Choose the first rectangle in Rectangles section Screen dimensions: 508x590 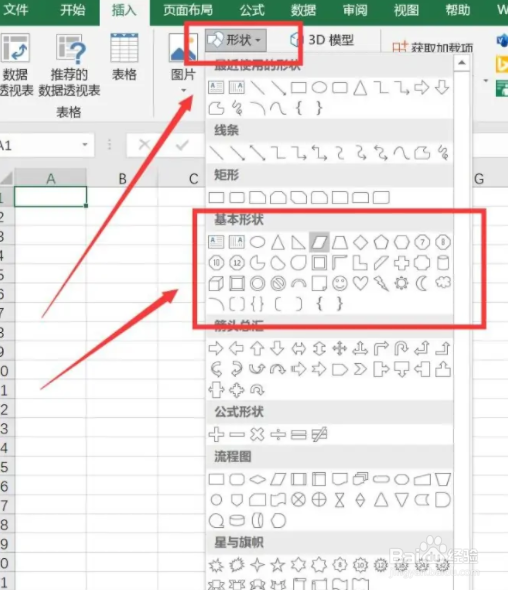click(216, 197)
